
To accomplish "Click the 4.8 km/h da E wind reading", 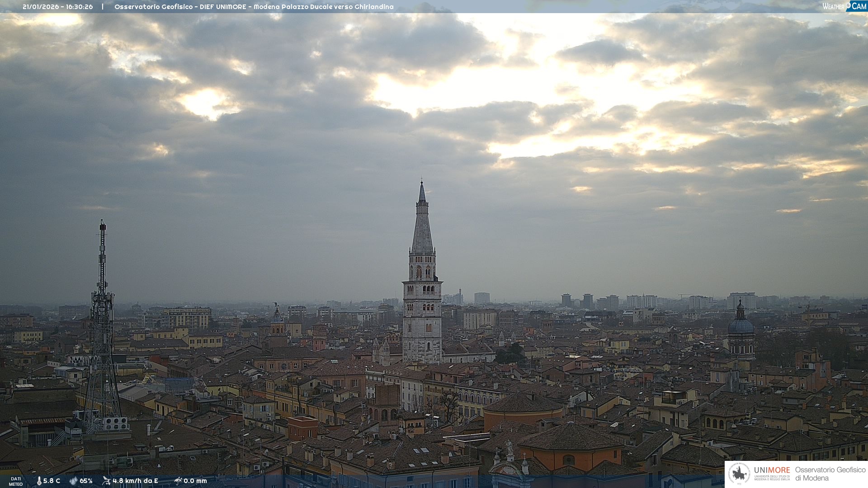I will click(x=135, y=481).
